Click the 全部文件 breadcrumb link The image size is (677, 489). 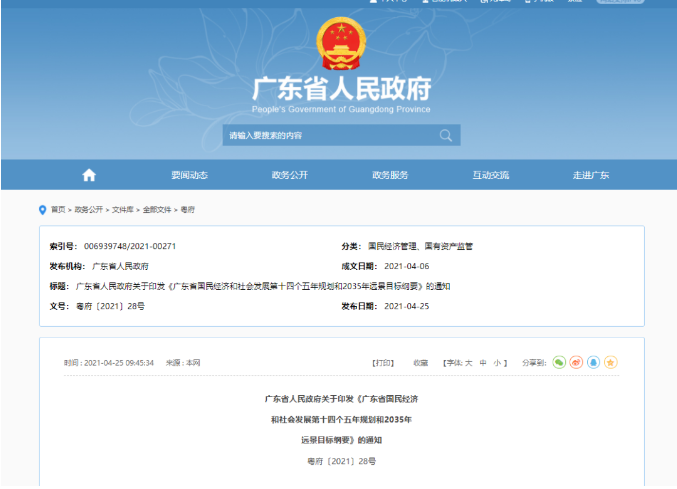tap(157, 210)
